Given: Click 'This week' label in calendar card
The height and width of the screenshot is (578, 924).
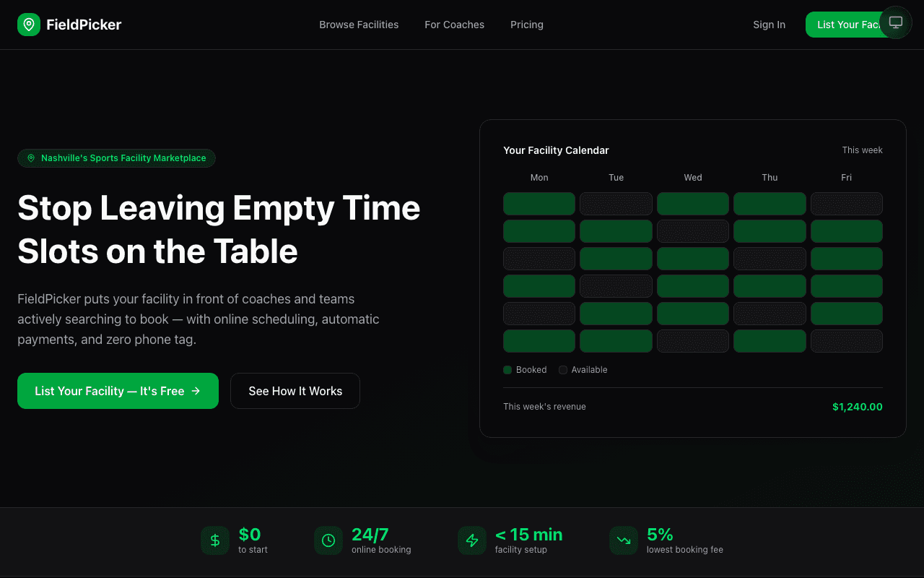Looking at the screenshot, I should (x=862, y=150).
